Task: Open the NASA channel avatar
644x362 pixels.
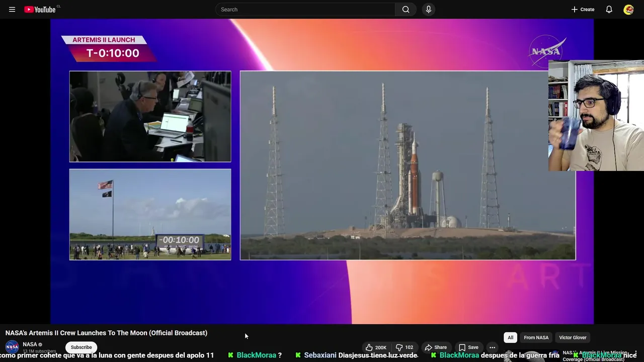Action: point(12,347)
